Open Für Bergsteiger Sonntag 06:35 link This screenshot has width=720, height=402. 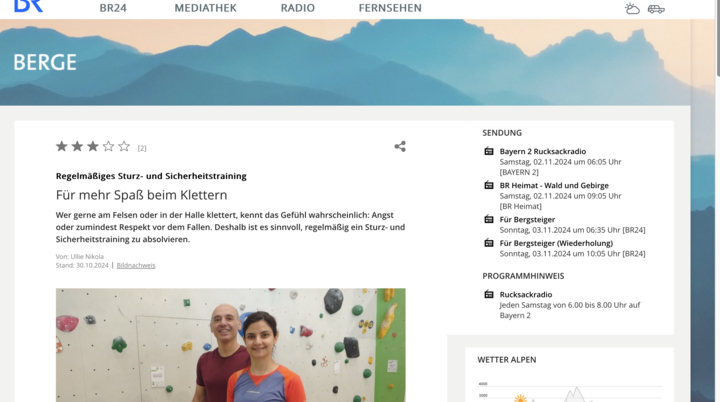[527, 219]
